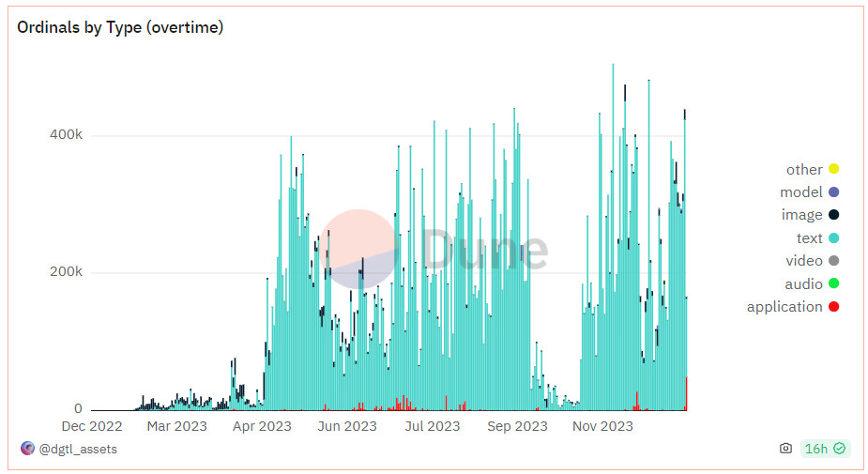Click the green checkmark icon beside 16h
The image size is (868, 474).
[840, 449]
